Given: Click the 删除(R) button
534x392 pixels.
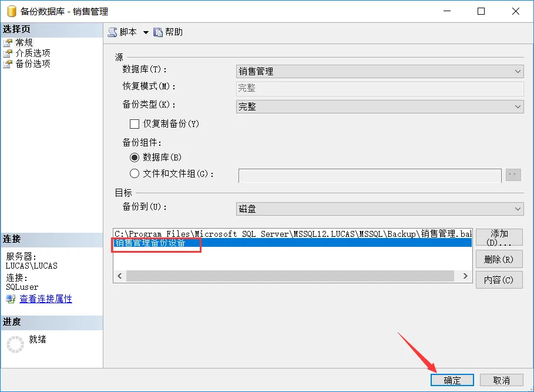Looking at the screenshot, I should pyautogui.click(x=499, y=259).
